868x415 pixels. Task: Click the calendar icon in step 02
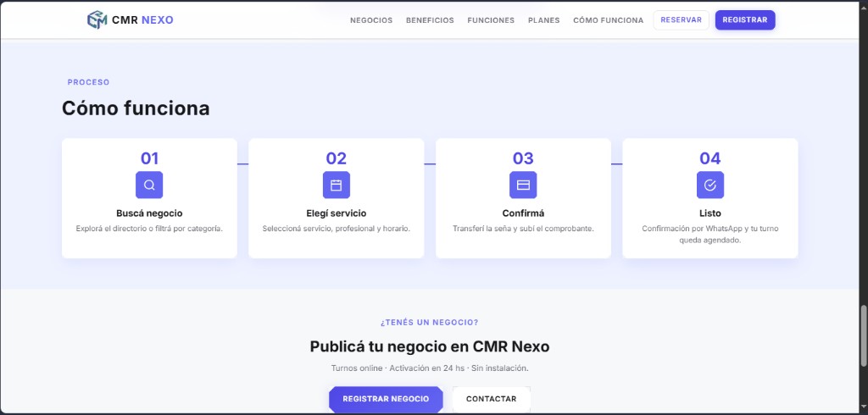click(336, 185)
